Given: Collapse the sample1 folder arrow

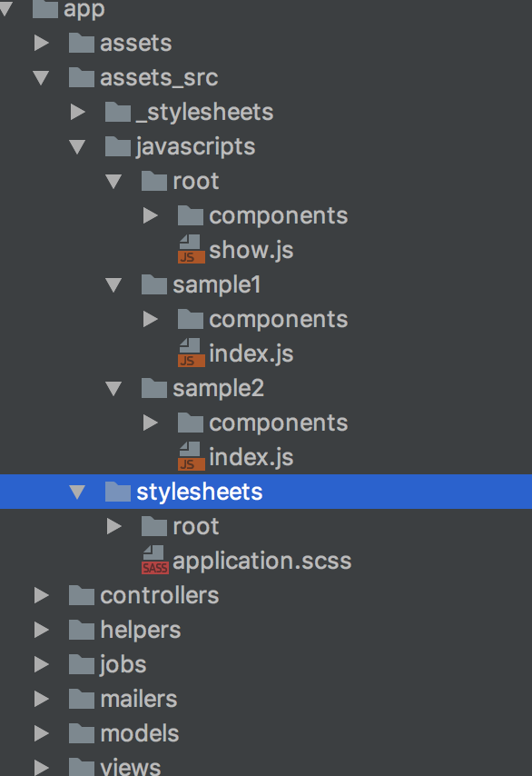Looking at the screenshot, I should [113, 285].
